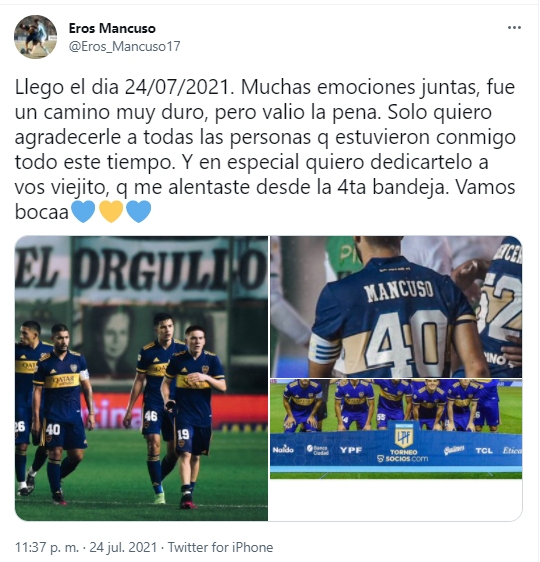Image resolution: width=540 pixels, height=562 pixels.
Task: Open Eros Mancuso's profile avatar
Action: point(35,37)
